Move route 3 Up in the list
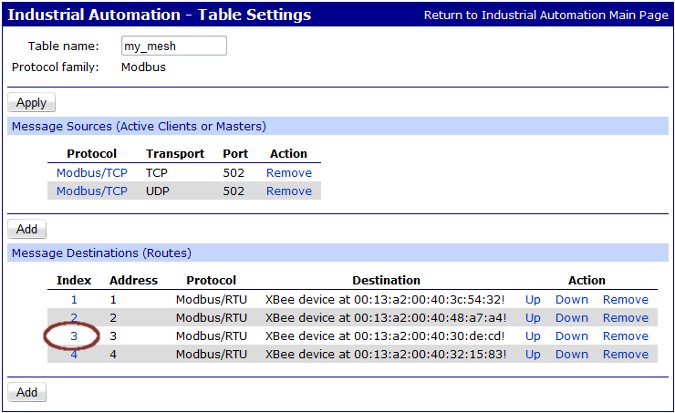 pyautogui.click(x=532, y=336)
